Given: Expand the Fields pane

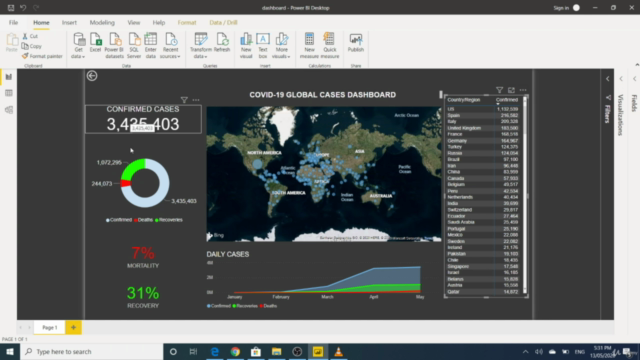Looking at the screenshot, I should [634, 79].
